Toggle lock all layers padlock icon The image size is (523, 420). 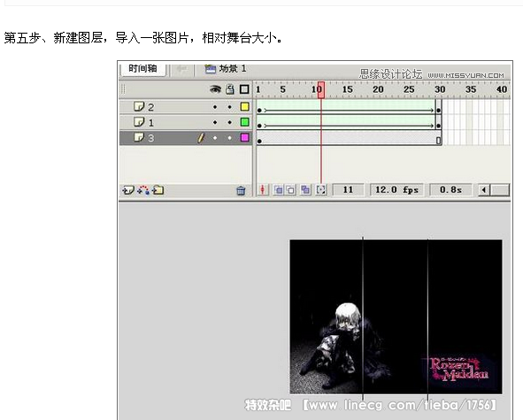[230, 89]
